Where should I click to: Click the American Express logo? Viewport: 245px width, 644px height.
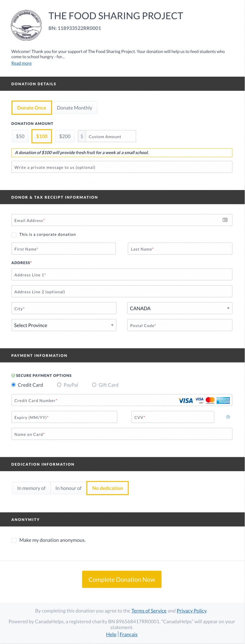(x=223, y=400)
